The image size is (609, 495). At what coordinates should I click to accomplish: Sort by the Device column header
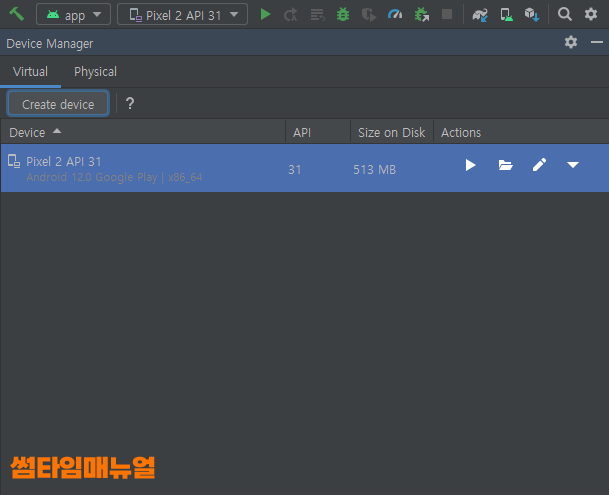click(x=143, y=132)
